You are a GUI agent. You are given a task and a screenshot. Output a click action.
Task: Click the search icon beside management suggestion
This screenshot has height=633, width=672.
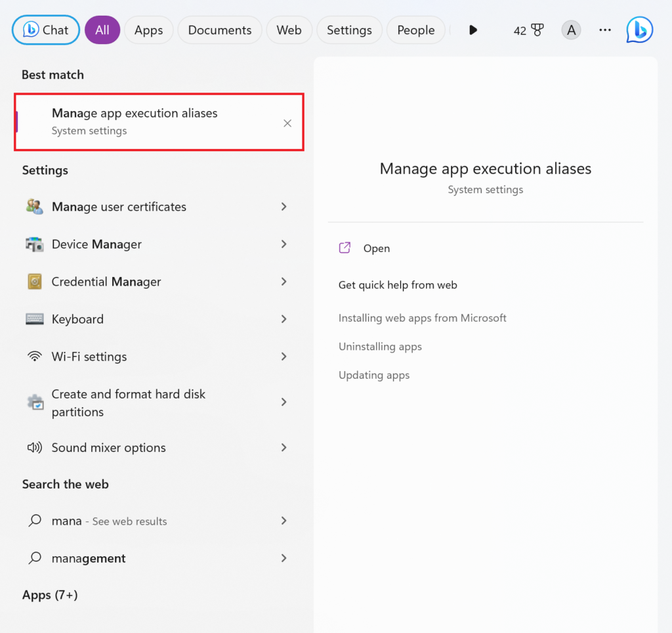pyautogui.click(x=34, y=558)
